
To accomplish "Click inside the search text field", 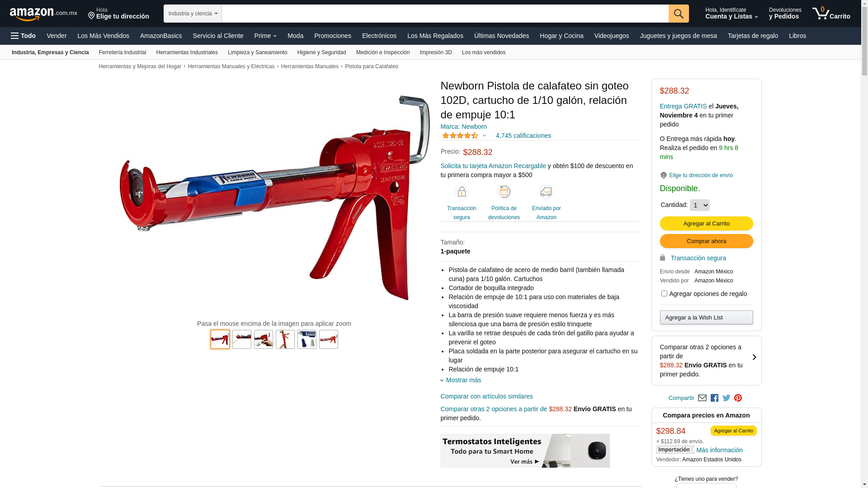I will click(x=445, y=14).
